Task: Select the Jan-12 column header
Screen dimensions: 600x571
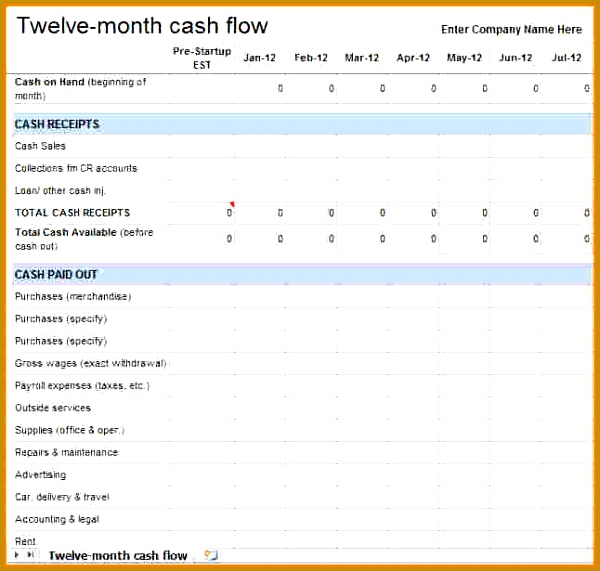Action: pos(259,58)
